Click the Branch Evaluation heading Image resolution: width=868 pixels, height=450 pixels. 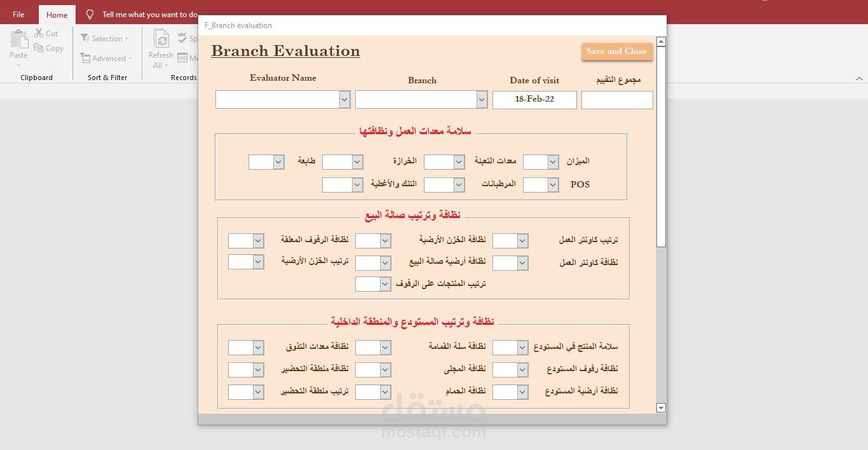click(x=285, y=51)
